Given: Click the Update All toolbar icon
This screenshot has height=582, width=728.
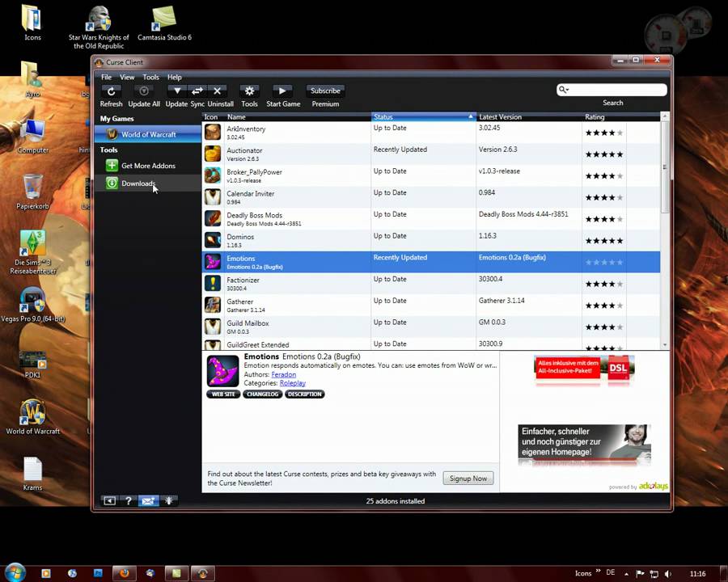Looking at the screenshot, I should pyautogui.click(x=144, y=91).
